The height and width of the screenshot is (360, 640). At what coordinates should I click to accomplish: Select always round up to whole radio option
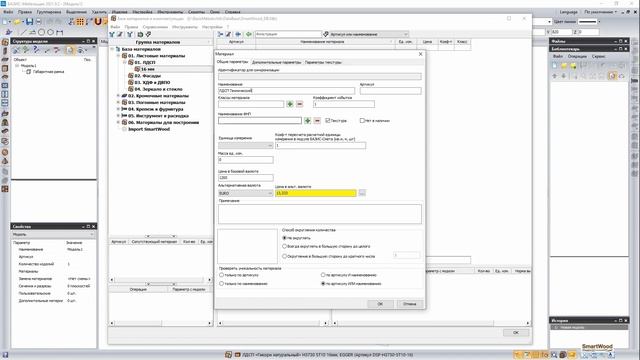(x=284, y=247)
